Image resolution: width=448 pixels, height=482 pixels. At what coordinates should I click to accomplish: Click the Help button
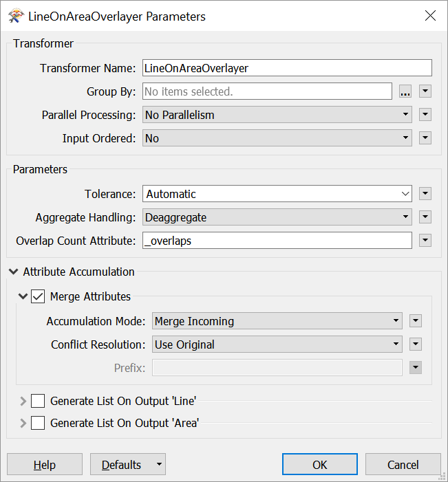pos(45,464)
